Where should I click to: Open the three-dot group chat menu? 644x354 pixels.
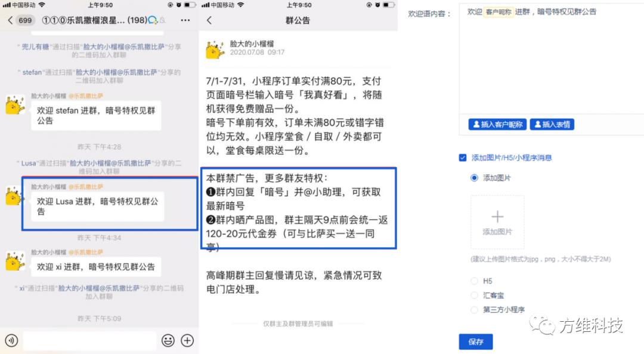pyautogui.click(x=185, y=20)
